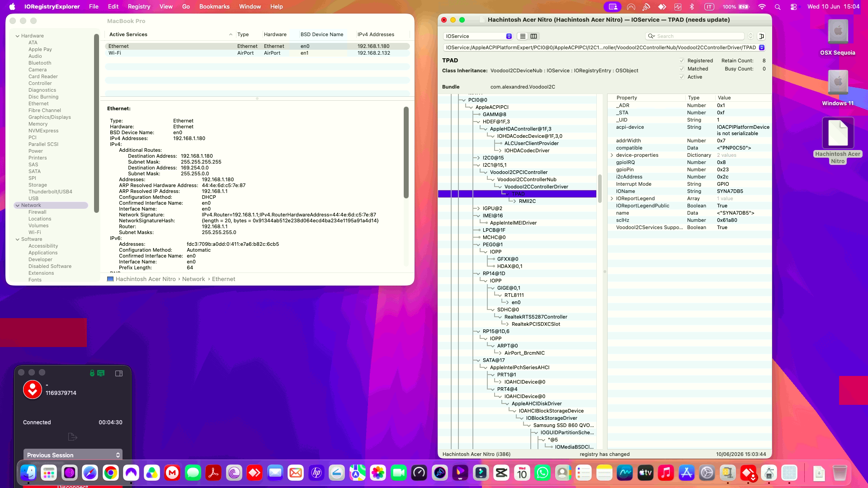The image size is (868, 488).
Task: Open CapCut from the dock
Action: (x=501, y=473)
